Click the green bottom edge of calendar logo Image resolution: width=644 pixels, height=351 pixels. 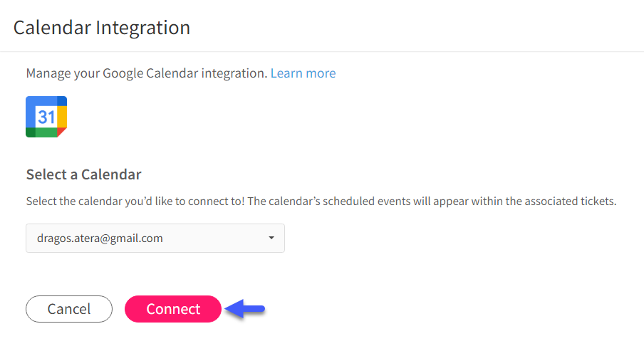[x=46, y=132]
